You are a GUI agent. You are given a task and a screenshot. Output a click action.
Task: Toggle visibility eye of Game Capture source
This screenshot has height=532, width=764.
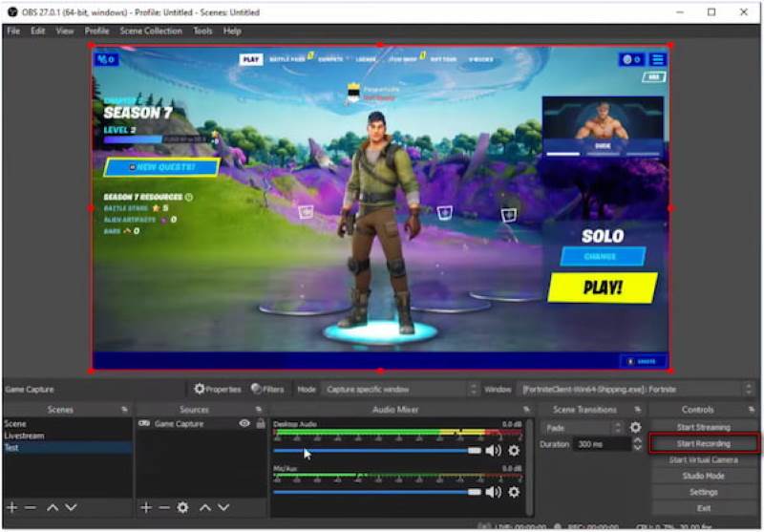coord(244,423)
